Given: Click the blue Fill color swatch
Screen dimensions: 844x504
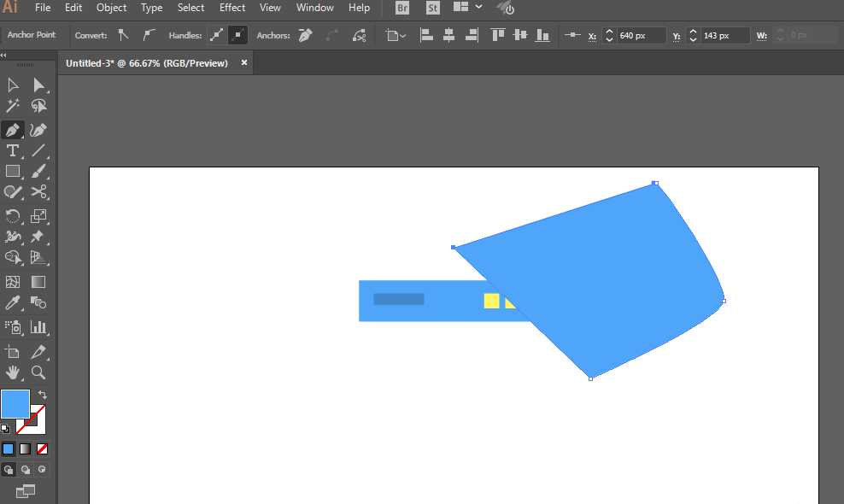Looking at the screenshot, I should (15, 403).
